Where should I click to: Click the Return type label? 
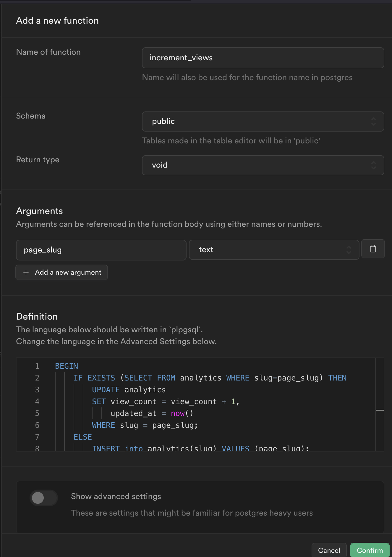coord(38,160)
